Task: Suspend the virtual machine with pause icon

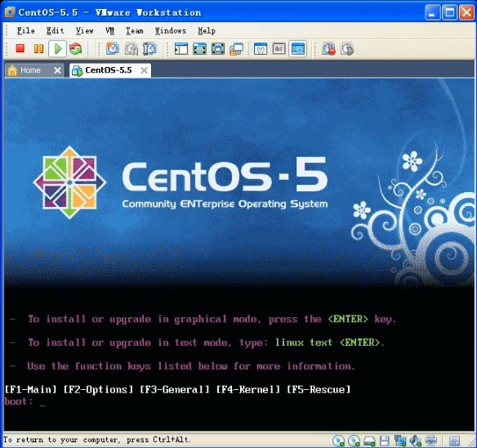Action: [x=38, y=49]
